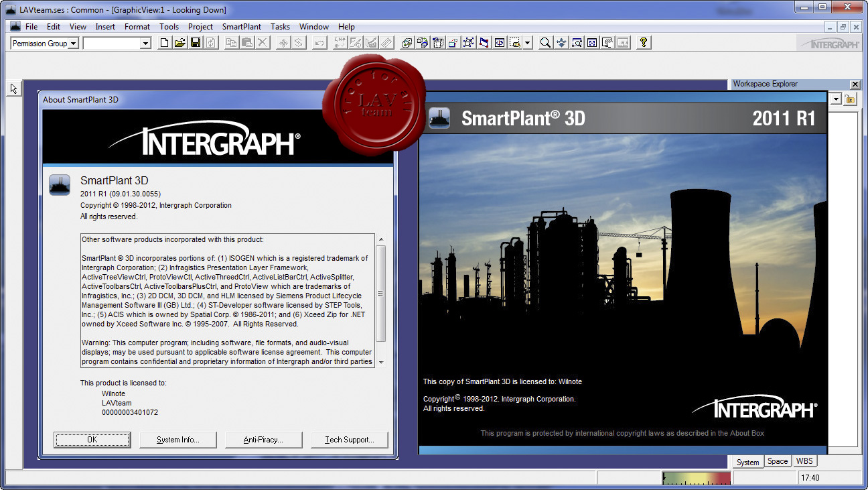868x490 pixels.
Task: Click the LAVteam licensee name
Action: click(x=116, y=403)
